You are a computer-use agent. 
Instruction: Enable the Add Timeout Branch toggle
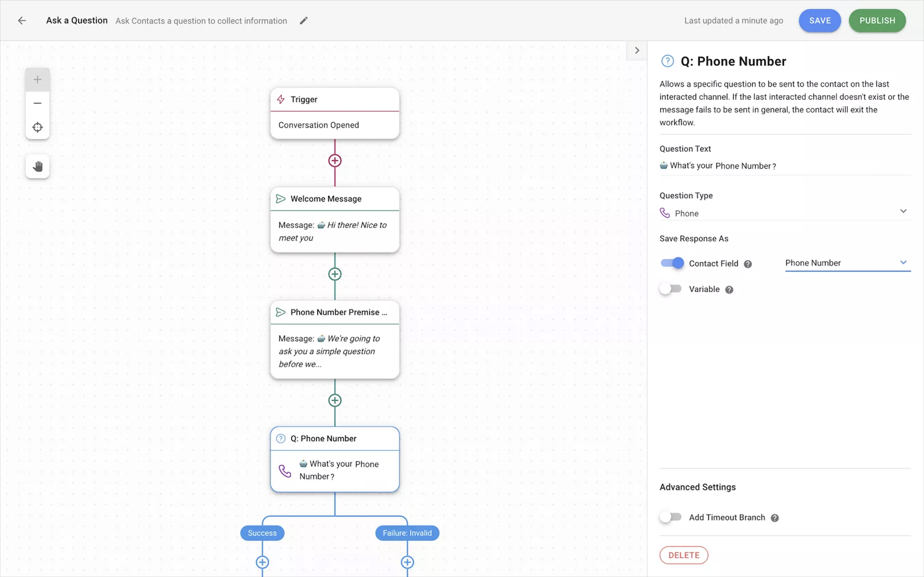click(x=671, y=517)
